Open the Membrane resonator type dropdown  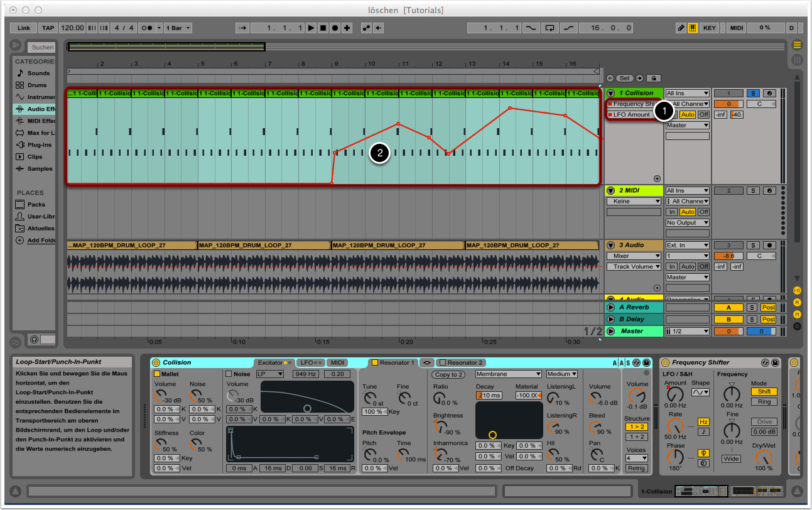click(508, 374)
